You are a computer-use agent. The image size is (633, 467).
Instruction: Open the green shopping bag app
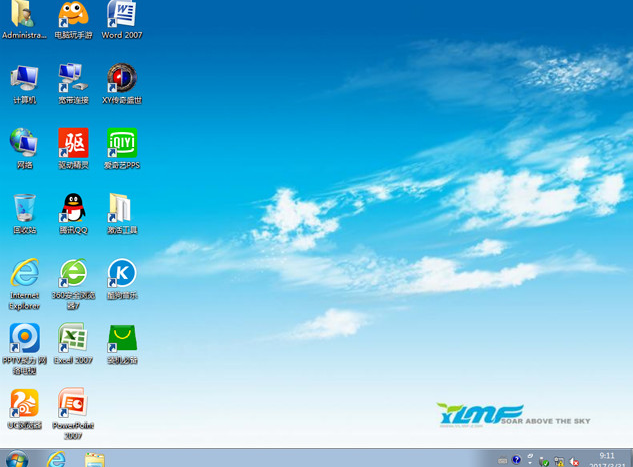click(121, 339)
